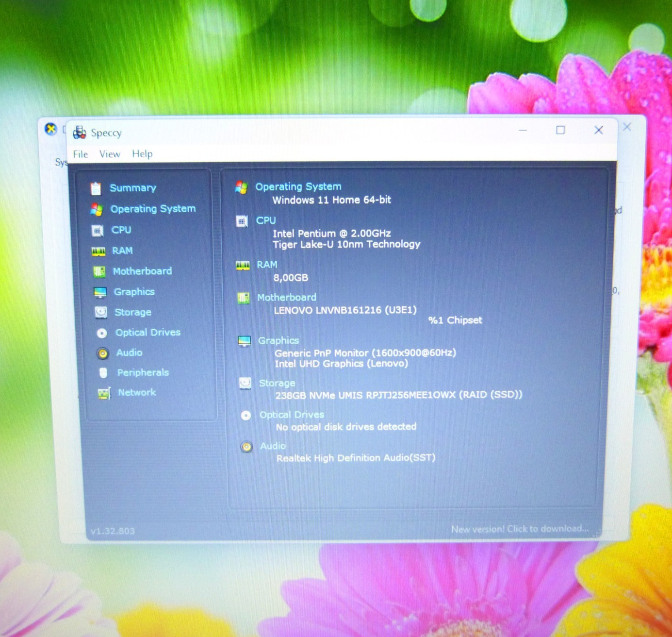Open the Help menu
672x637 pixels.
[142, 154]
